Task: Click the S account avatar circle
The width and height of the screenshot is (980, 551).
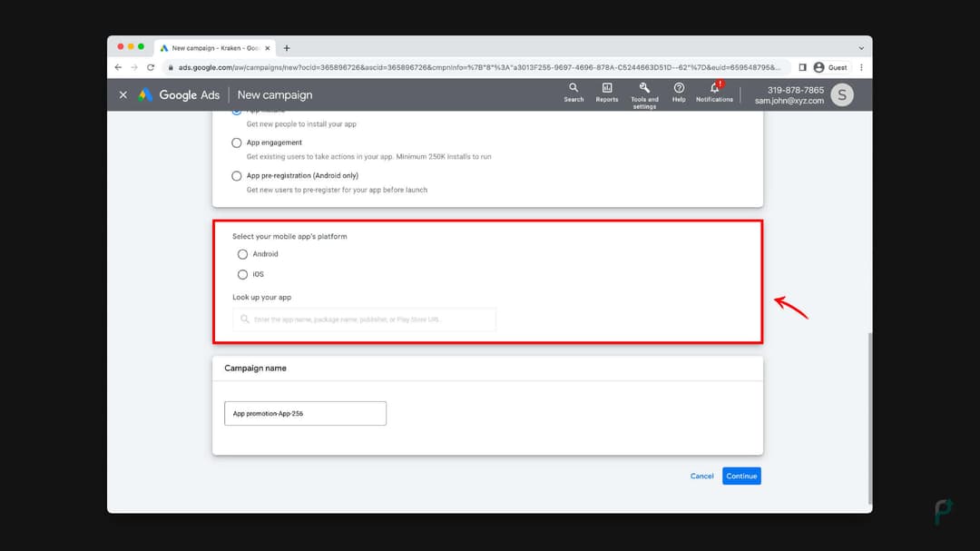Action: (x=841, y=93)
